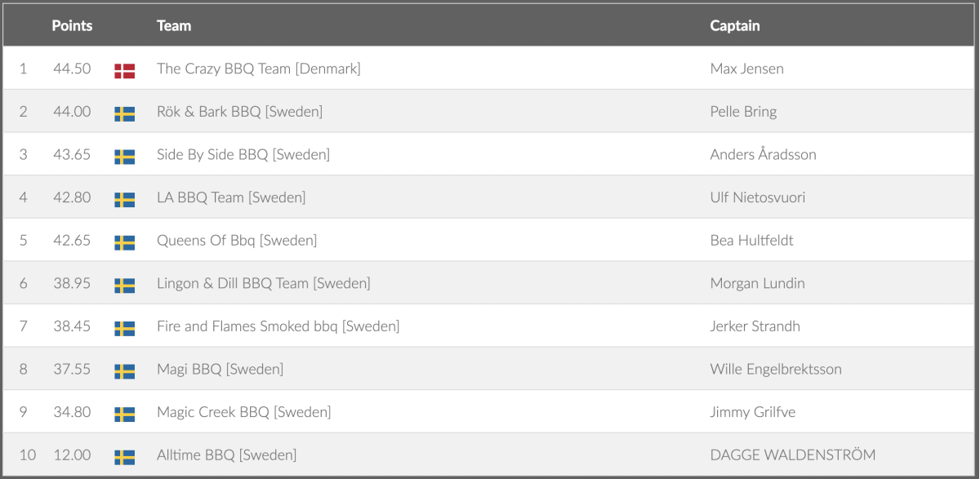Click the flag beside Queens Of Bbq
The image size is (980, 479).
pos(124,242)
